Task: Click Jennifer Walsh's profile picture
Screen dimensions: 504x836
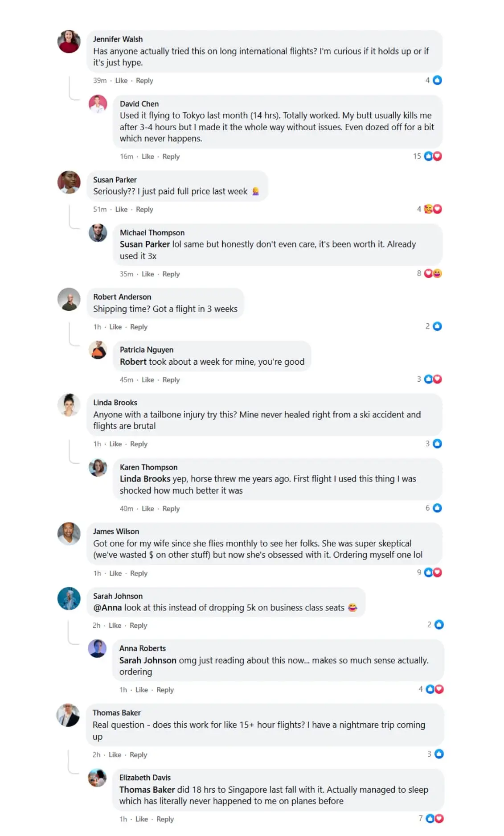Action: [x=69, y=42]
